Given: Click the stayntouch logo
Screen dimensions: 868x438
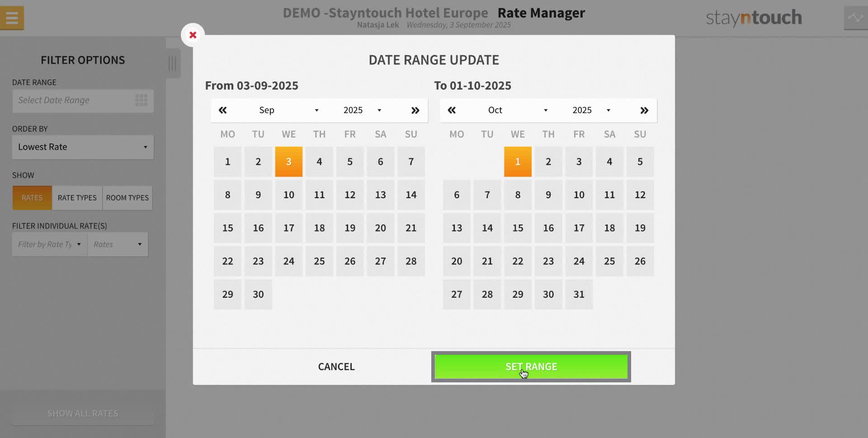Looking at the screenshot, I should tap(754, 18).
